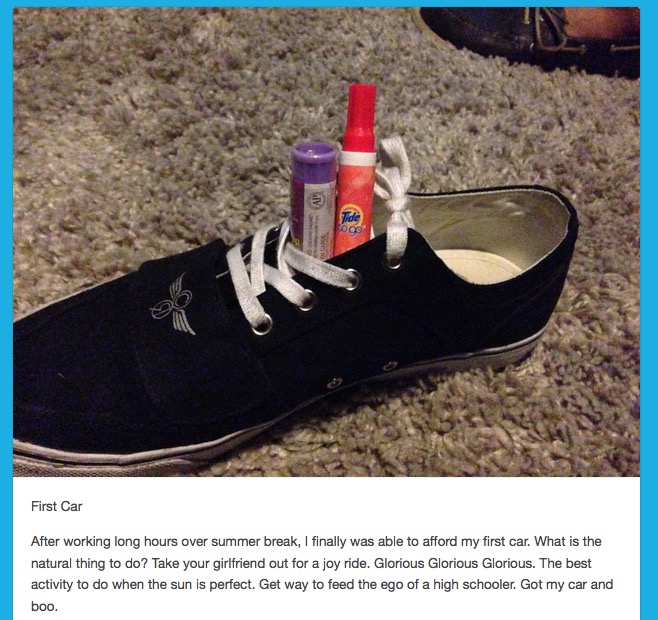Click the last word "boo." in the post
This screenshot has width=658, height=620.
(x=44, y=606)
